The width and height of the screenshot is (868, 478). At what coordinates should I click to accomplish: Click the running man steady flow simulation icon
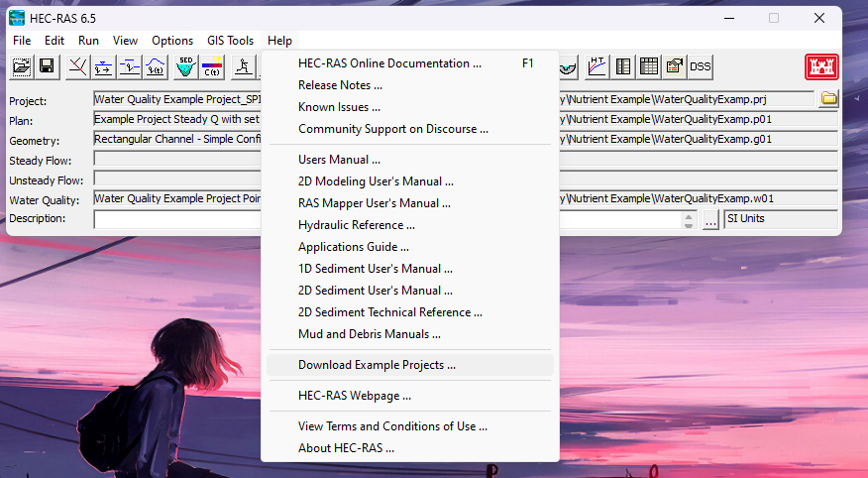coord(243,67)
